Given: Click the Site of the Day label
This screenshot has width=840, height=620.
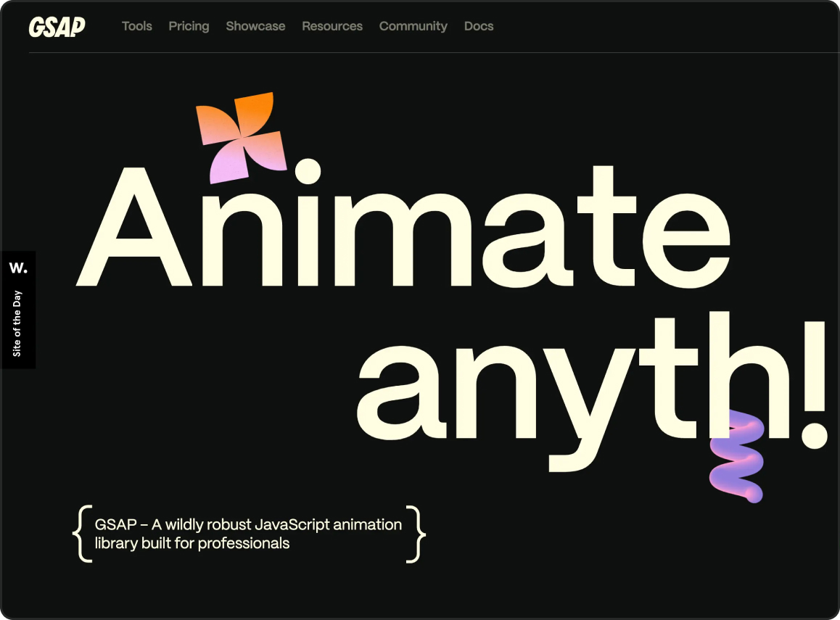Looking at the screenshot, I should [x=17, y=323].
